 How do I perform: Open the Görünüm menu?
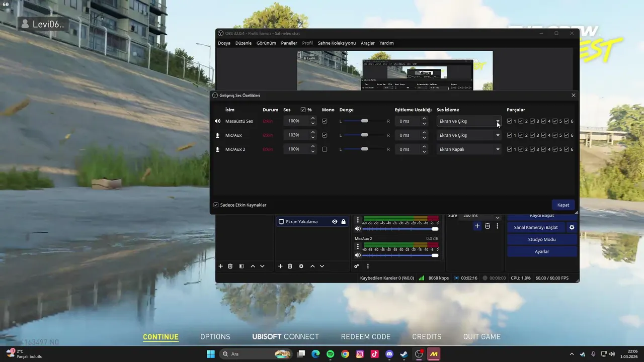266,43
